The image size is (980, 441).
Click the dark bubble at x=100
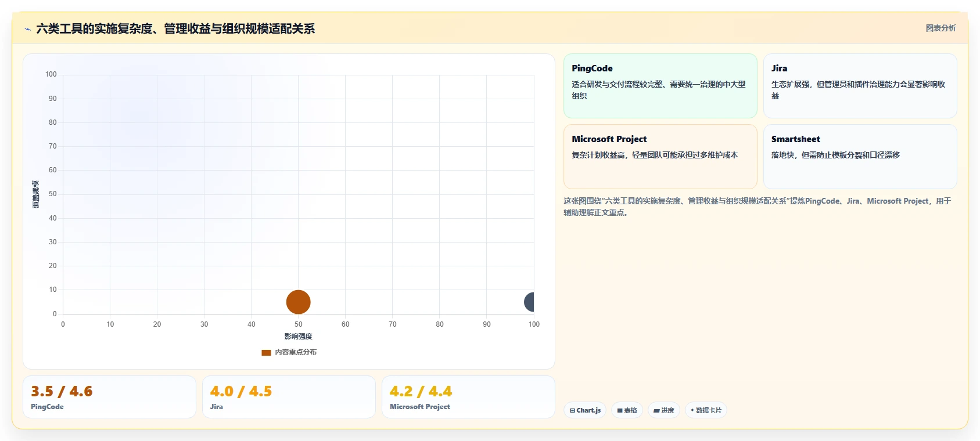pos(529,302)
